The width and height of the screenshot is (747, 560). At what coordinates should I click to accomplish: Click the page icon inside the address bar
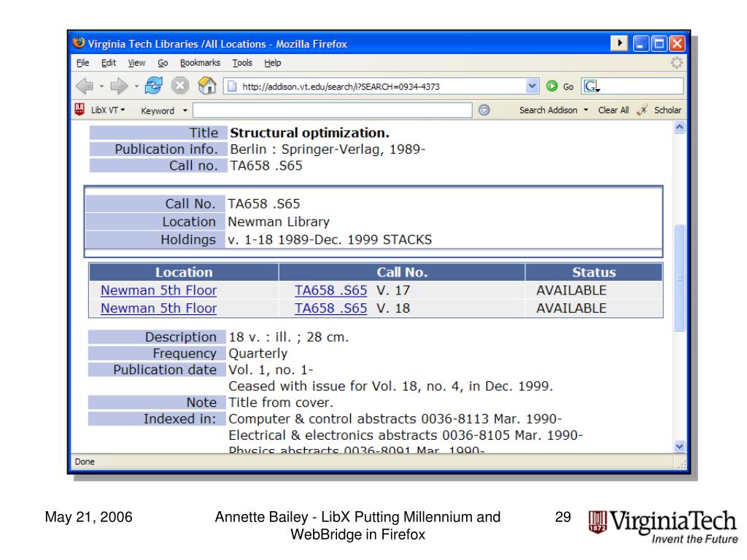[x=232, y=86]
